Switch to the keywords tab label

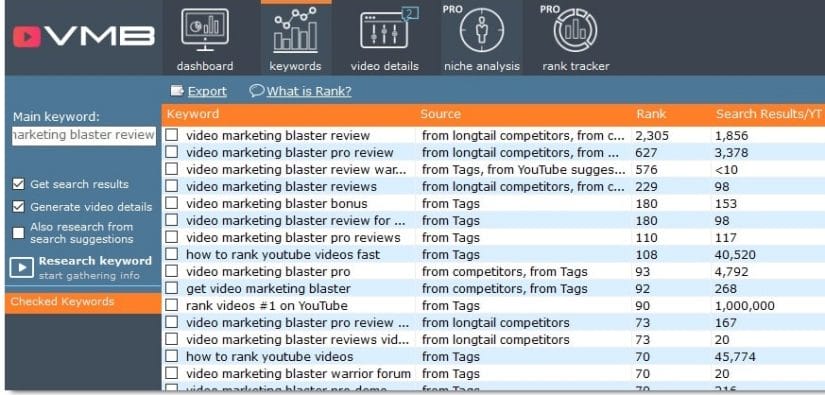[x=295, y=66]
